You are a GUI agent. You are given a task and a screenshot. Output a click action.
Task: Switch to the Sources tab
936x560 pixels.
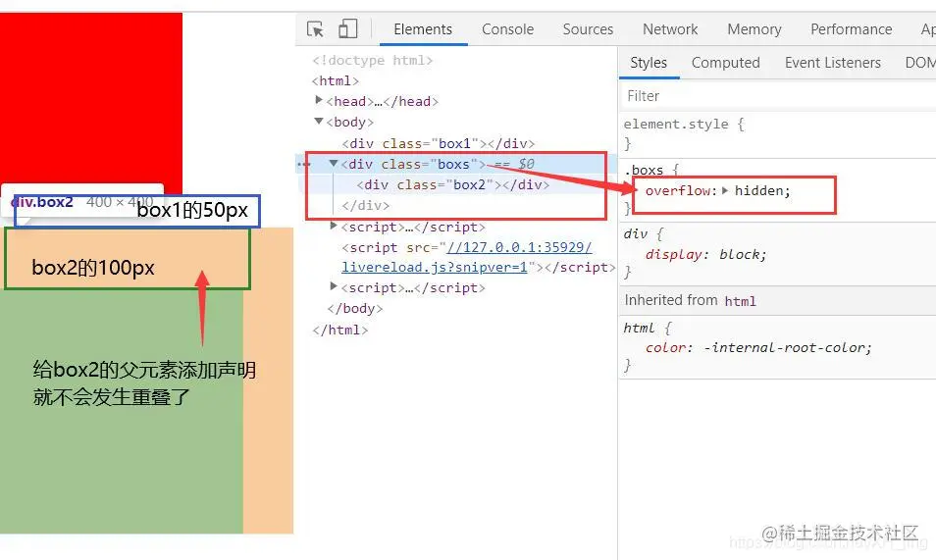click(x=588, y=29)
